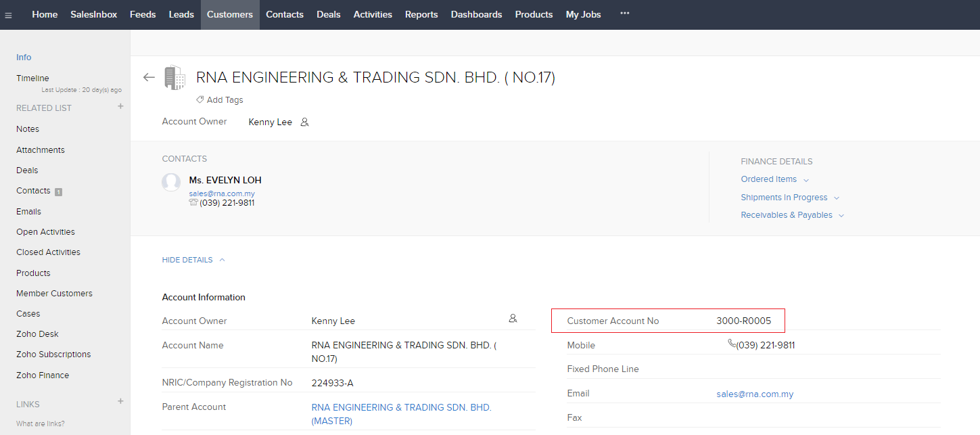Screen dimensions: 980x435
Task: Select Timeline in the sidebar
Action: (x=32, y=78)
